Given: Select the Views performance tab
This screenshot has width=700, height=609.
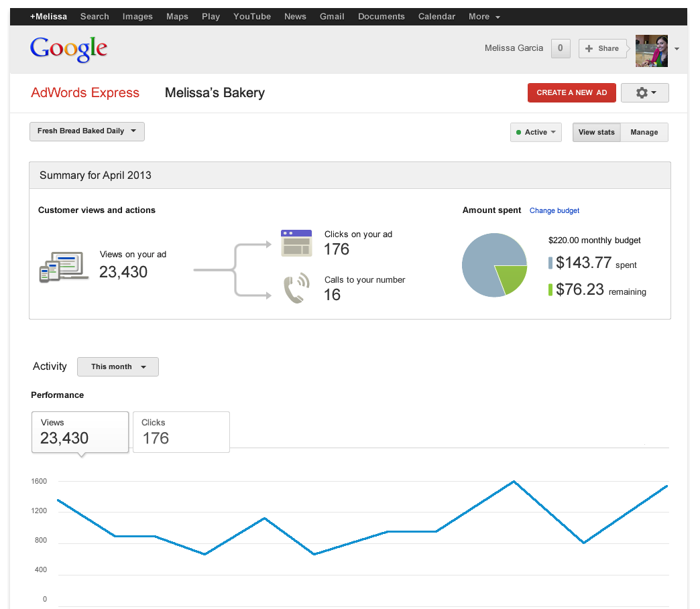Looking at the screenshot, I should pyautogui.click(x=80, y=432).
